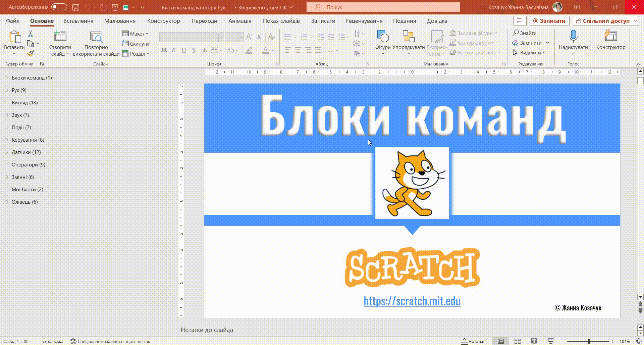The height and width of the screenshot is (345, 644).
Task: Switch to the Конструктор tab
Action: (163, 21)
